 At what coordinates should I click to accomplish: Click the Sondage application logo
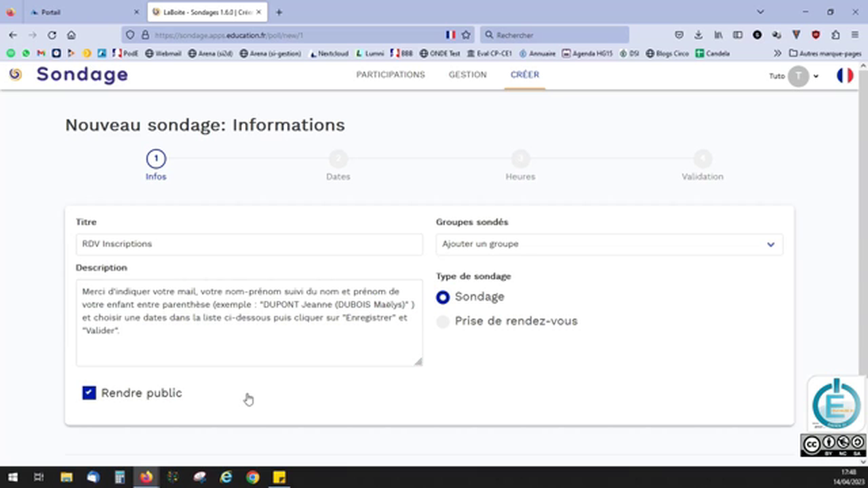click(15, 75)
